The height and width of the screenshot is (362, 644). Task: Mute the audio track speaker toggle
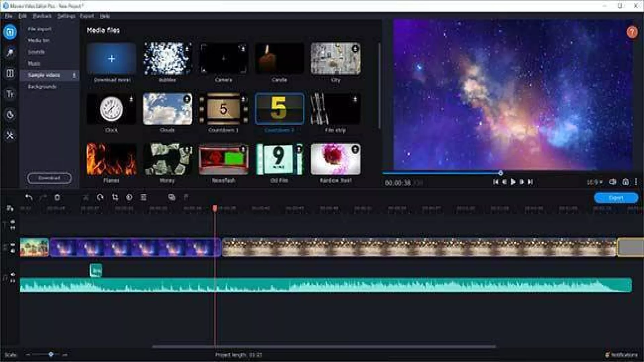[x=13, y=275]
